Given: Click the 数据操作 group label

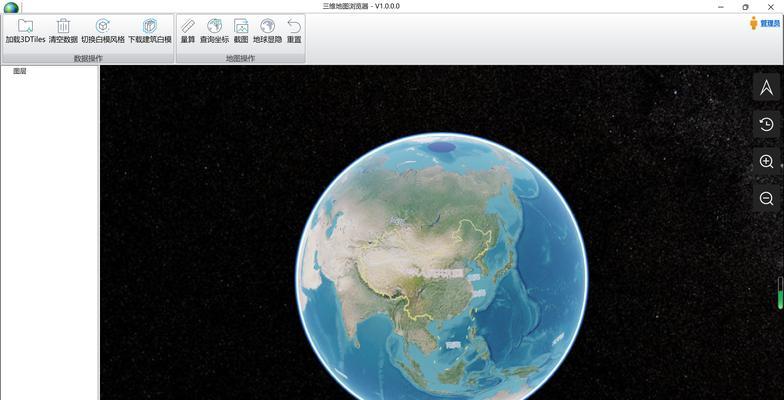Looking at the screenshot, I should [88, 58].
